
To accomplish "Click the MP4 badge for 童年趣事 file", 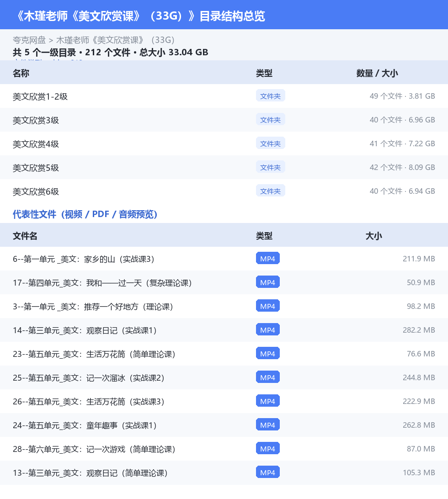I will coord(268,425).
